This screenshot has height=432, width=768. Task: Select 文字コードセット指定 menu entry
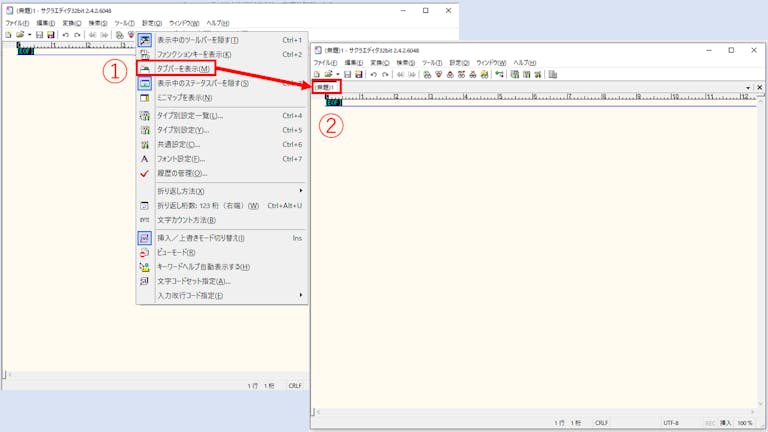coord(222,281)
